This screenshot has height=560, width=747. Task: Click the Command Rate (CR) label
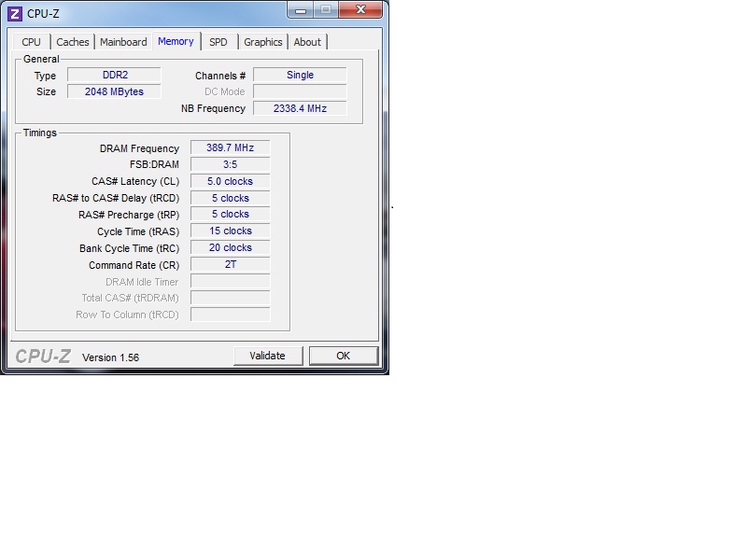134,265
